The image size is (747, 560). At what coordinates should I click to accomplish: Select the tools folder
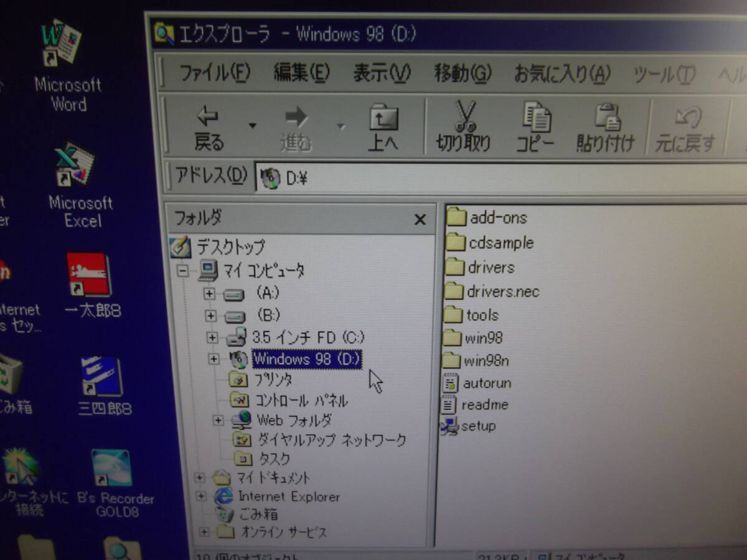tap(471, 314)
